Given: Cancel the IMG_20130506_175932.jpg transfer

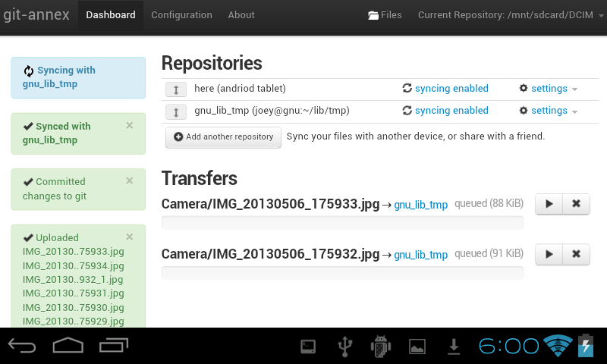Looking at the screenshot, I should click(576, 254).
